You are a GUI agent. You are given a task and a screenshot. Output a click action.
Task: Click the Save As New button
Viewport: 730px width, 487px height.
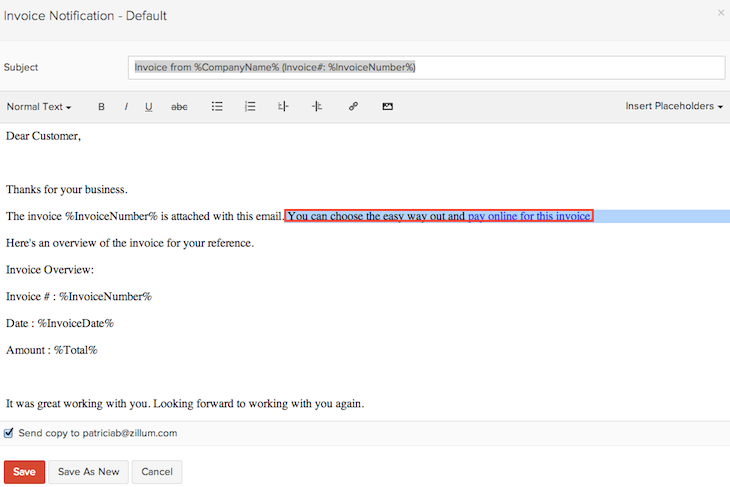click(x=88, y=472)
